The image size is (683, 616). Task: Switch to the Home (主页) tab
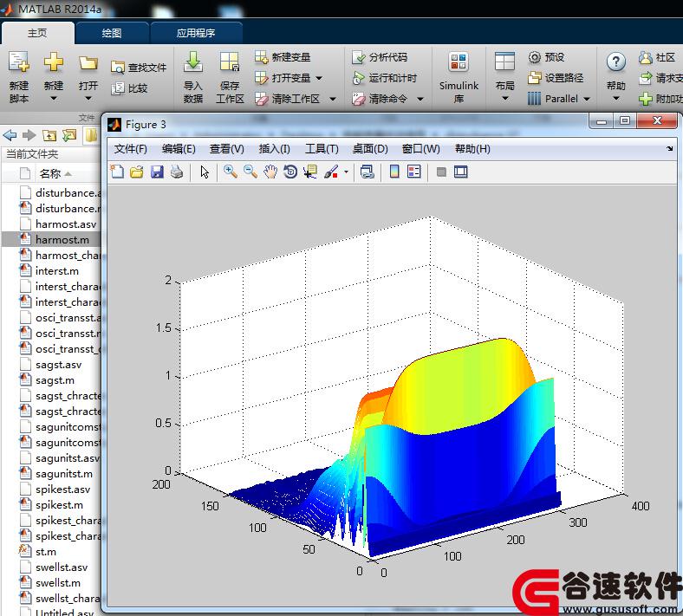[x=37, y=33]
